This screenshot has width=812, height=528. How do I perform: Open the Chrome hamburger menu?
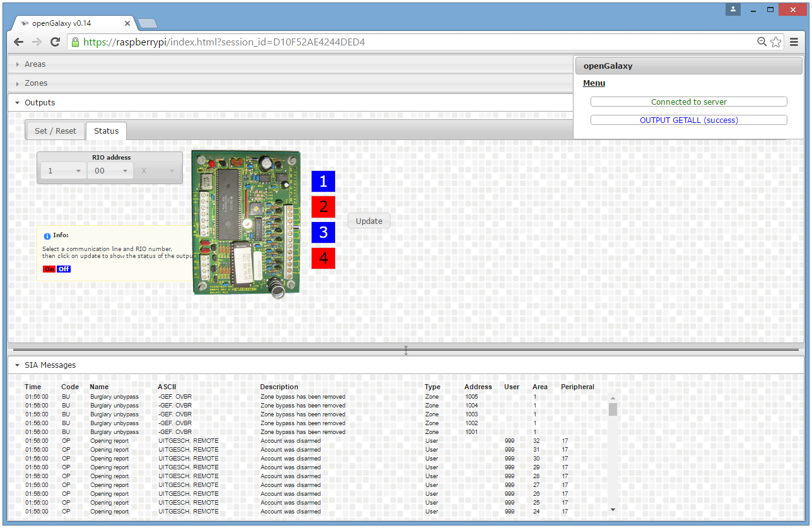[794, 42]
